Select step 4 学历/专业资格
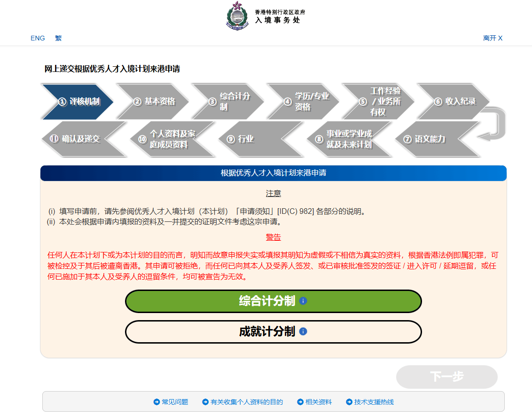 tap(303, 102)
